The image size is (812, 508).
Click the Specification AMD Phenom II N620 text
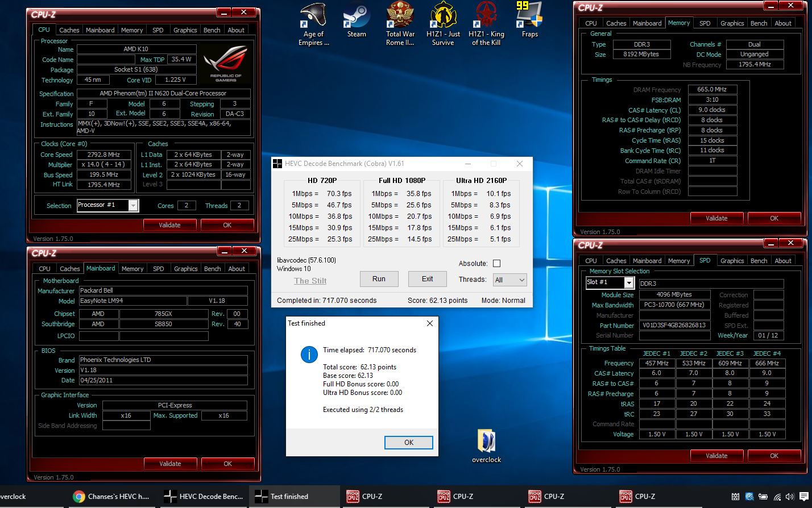(x=163, y=93)
